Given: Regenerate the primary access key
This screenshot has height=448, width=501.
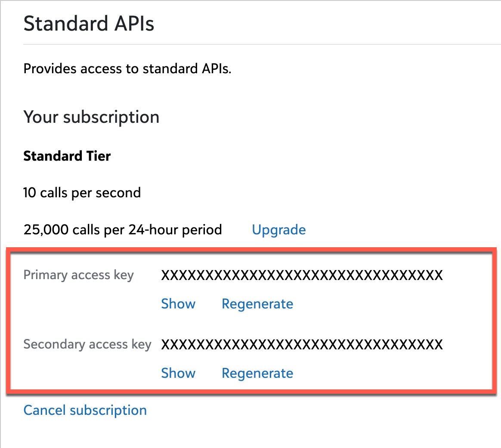Looking at the screenshot, I should point(257,304).
